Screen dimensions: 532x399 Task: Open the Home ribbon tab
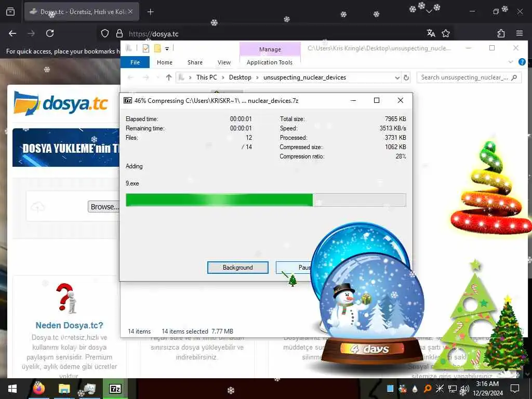(x=165, y=62)
